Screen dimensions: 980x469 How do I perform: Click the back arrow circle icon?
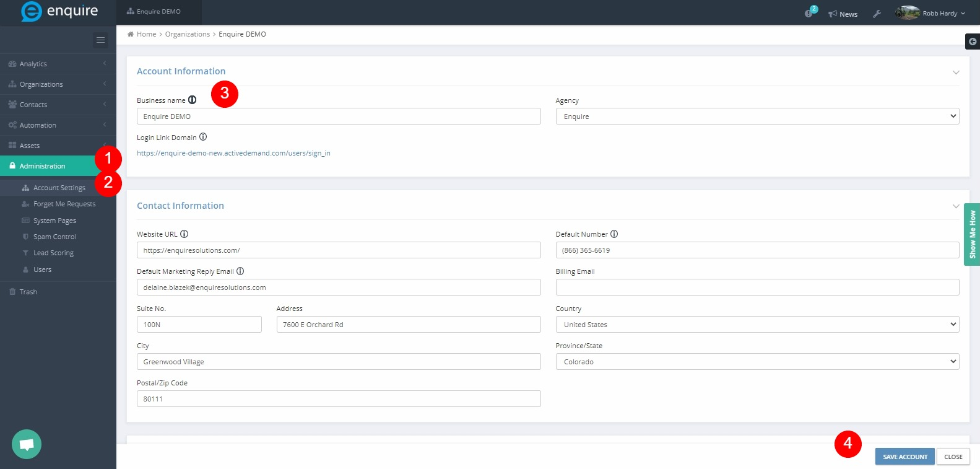(x=973, y=42)
